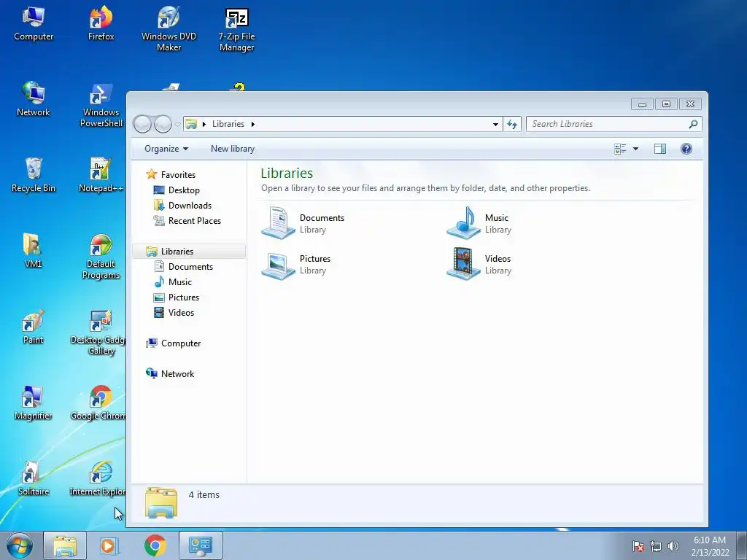
Task: Click Libraries in the address breadcrumb
Action: click(228, 124)
